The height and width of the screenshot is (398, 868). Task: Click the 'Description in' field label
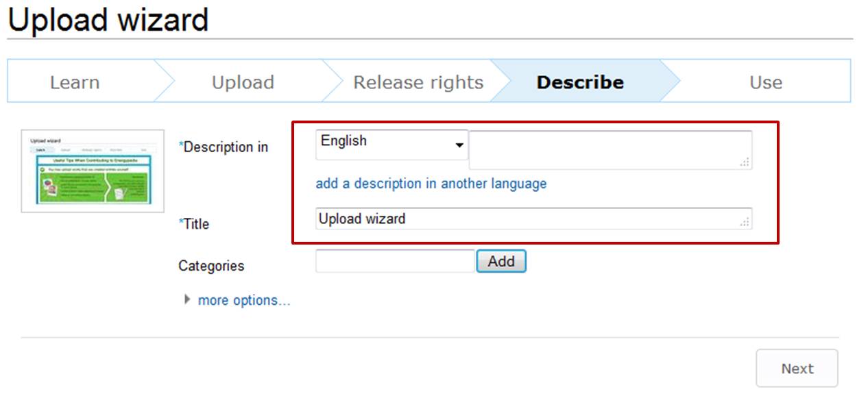point(226,147)
